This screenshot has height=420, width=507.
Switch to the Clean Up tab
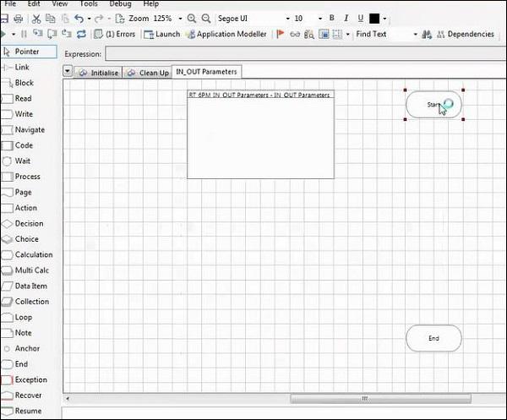pyautogui.click(x=147, y=73)
